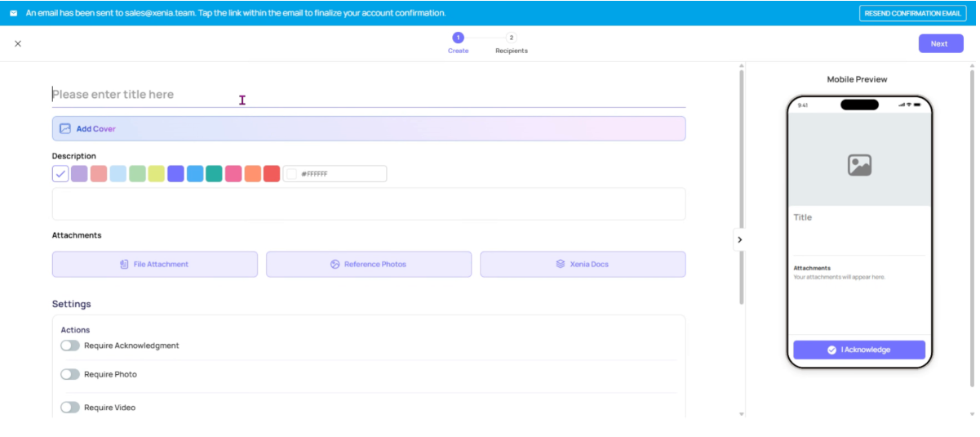980x437 pixels.
Task: Go to the Recipients step
Action: pos(512,38)
